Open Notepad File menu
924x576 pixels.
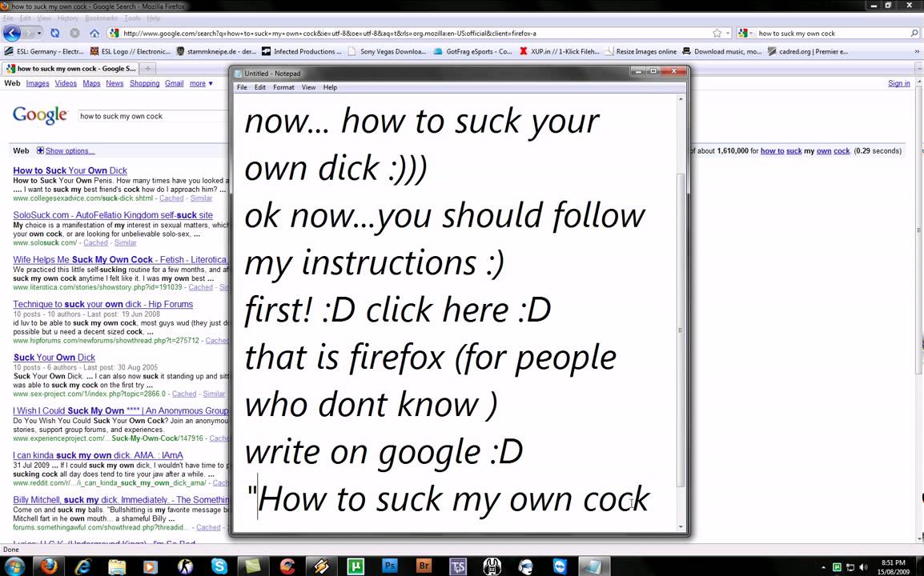point(242,87)
